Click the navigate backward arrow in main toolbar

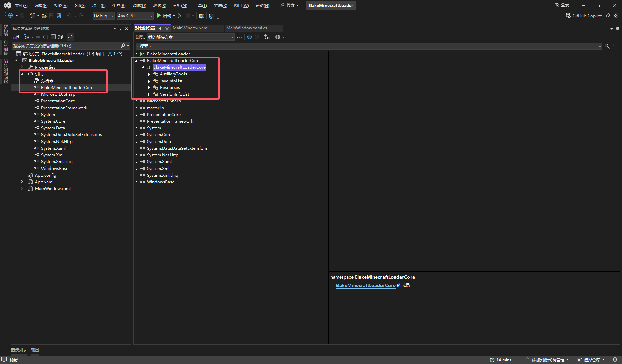(11, 16)
